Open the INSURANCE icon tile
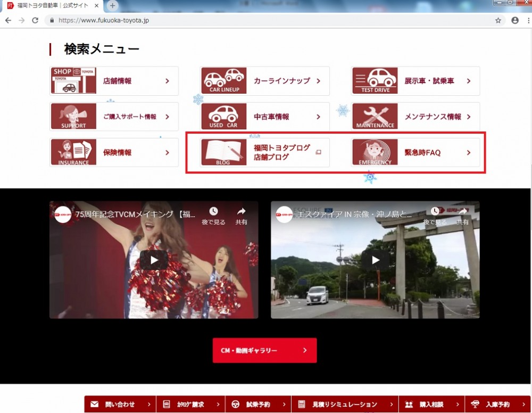Image resolution: width=532 pixels, height=413 pixels. point(73,152)
